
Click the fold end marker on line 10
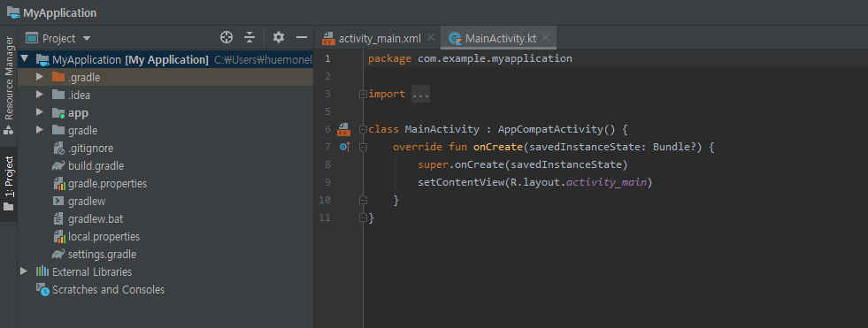[363, 200]
